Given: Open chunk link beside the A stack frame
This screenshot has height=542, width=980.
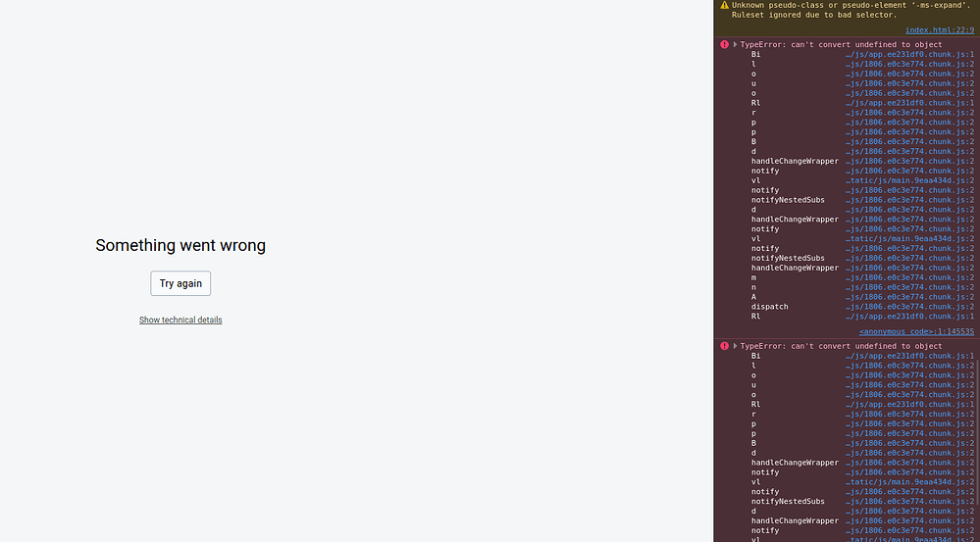Looking at the screenshot, I should point(909,297).
